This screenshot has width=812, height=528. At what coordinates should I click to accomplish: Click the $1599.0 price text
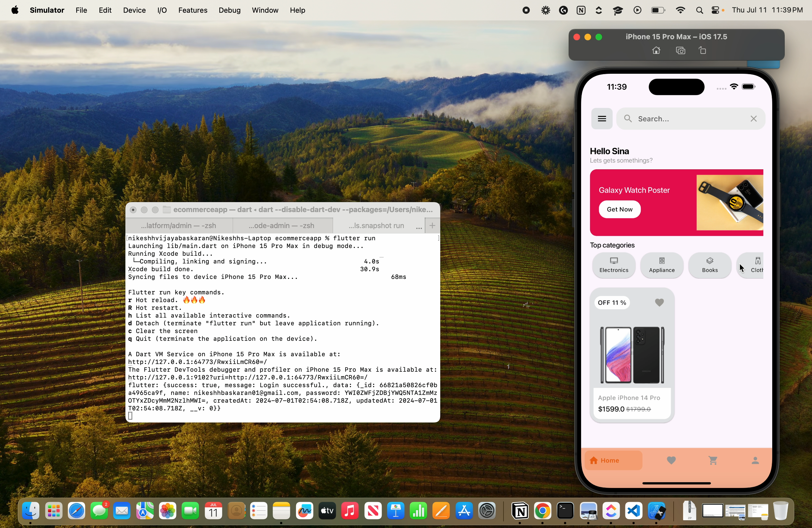click(611, 409)
